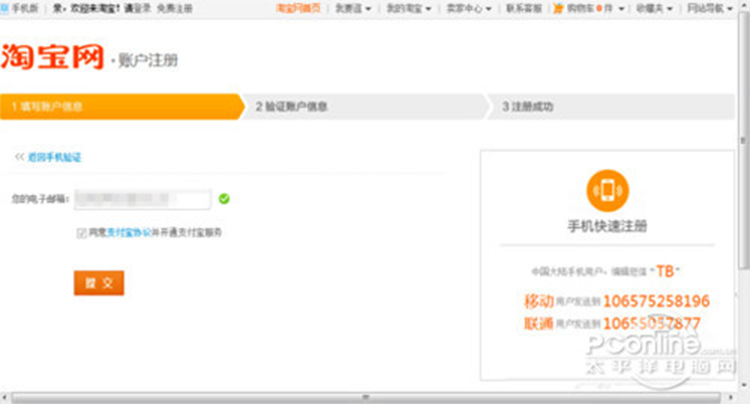Open the 联系客服 customer service menu item
The height and width of the screenshot is (404, 750).
[524, 9]
